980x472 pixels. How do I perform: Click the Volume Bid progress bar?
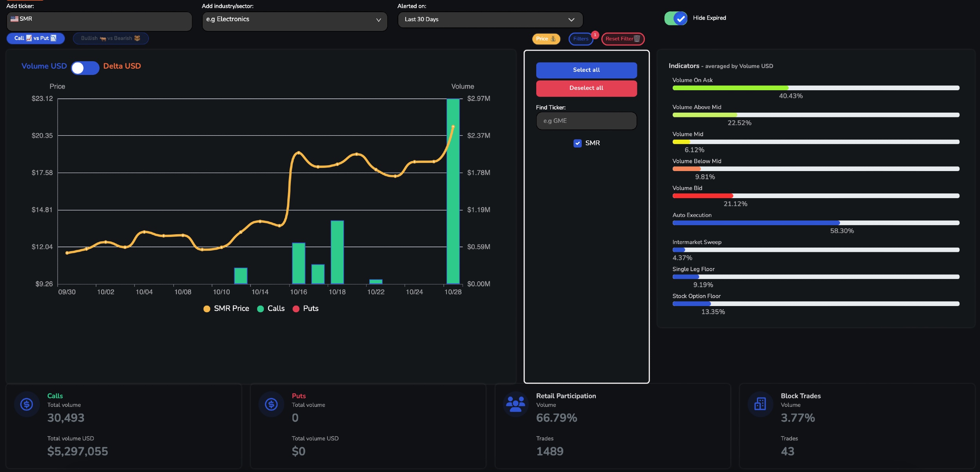(816, 196)
